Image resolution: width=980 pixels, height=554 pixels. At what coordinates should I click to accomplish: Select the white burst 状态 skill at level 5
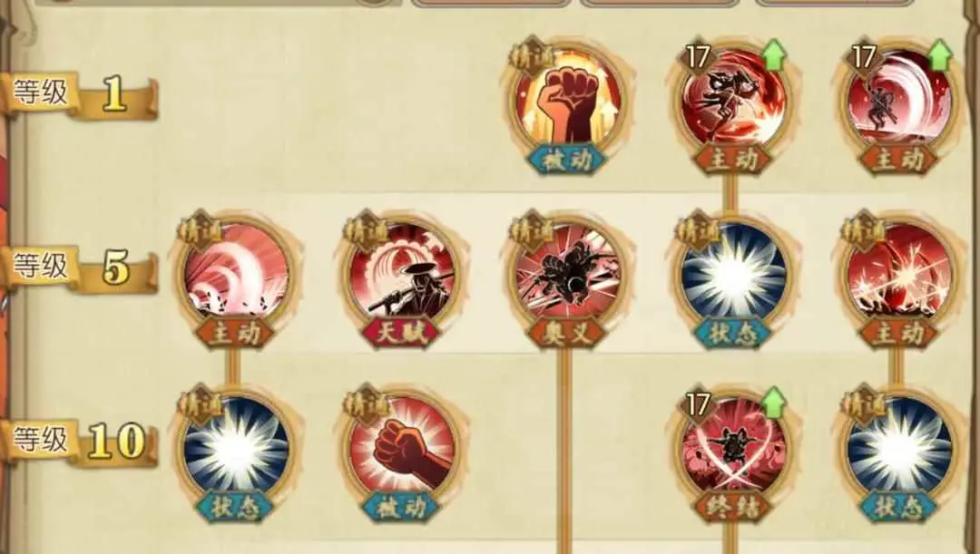click(734, 276)
